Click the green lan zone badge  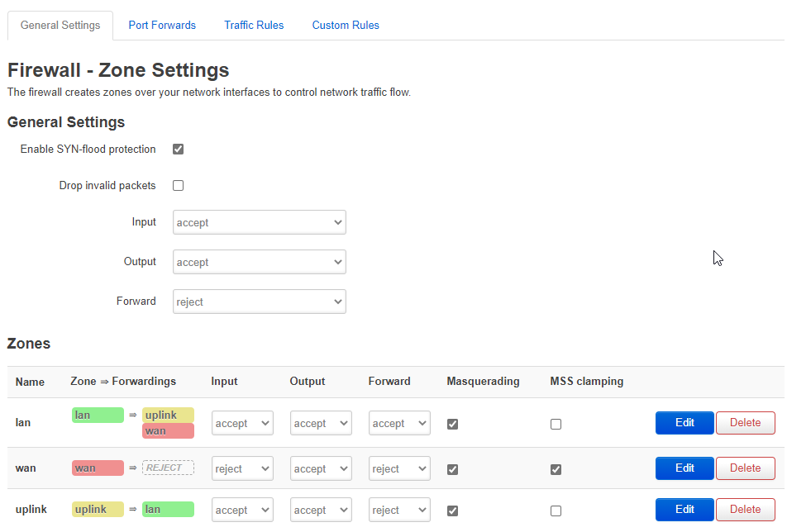[x=98, y=416]
